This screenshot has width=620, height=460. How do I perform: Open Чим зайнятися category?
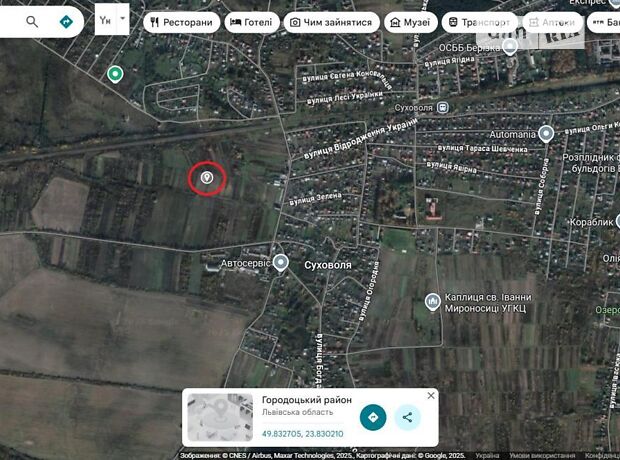coord(331,22)
